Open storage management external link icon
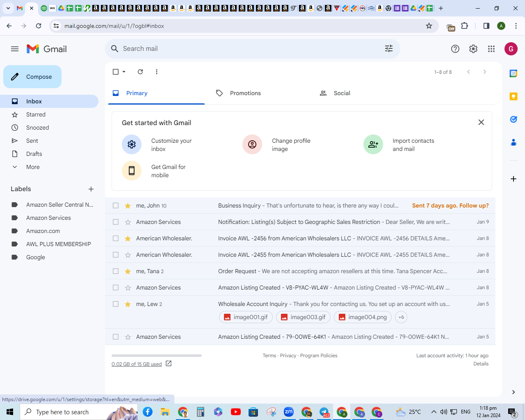 click(169, 364)
